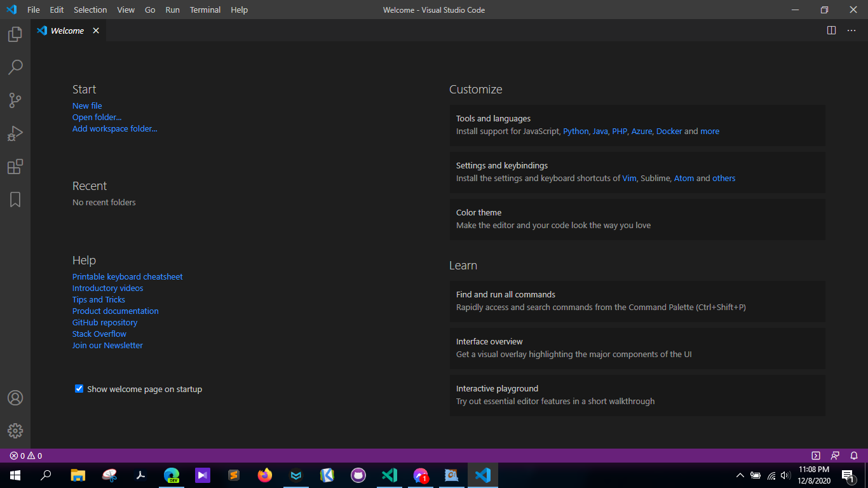Open the Stack Overflow link

99,334
